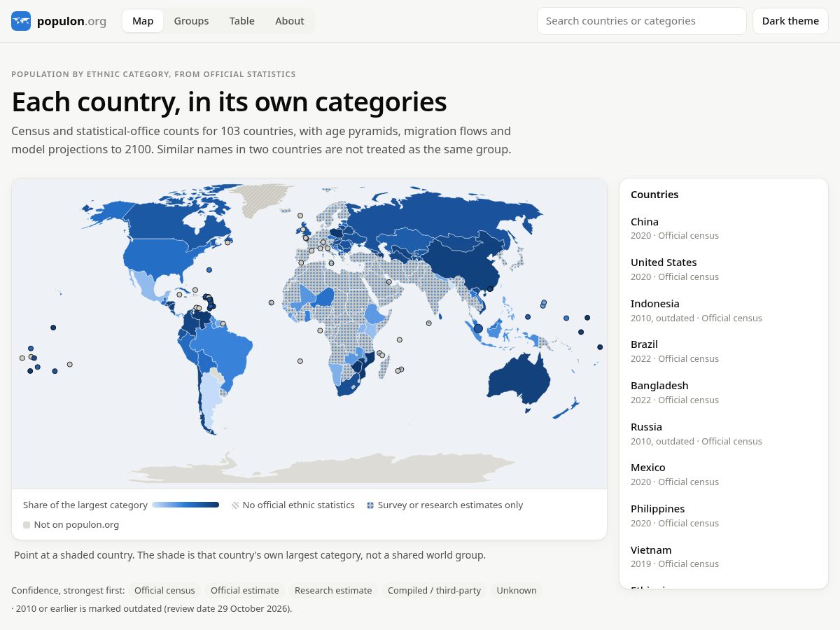
Task: Click the text 'Share of the largest category'
Action: click(x=85, y=505)
